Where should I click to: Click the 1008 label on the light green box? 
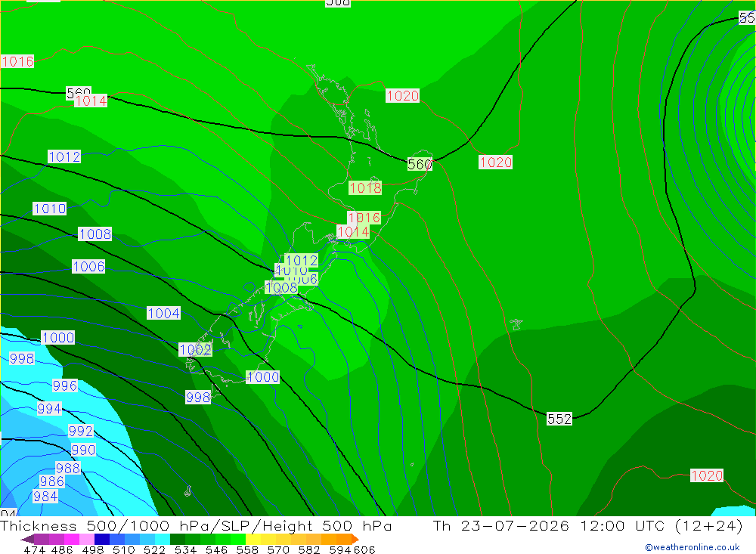[x=281, y=288]
